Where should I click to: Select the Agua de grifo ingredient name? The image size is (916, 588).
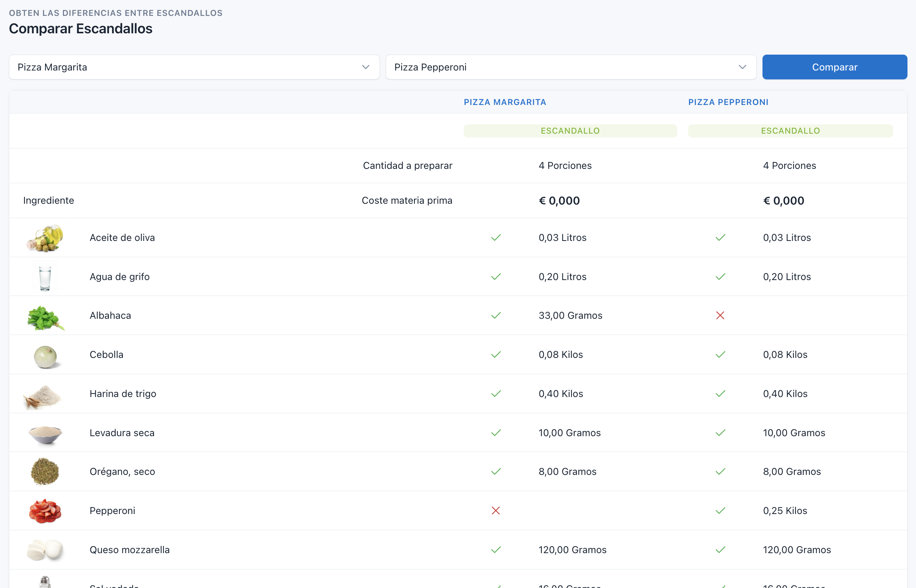point(119,277)
